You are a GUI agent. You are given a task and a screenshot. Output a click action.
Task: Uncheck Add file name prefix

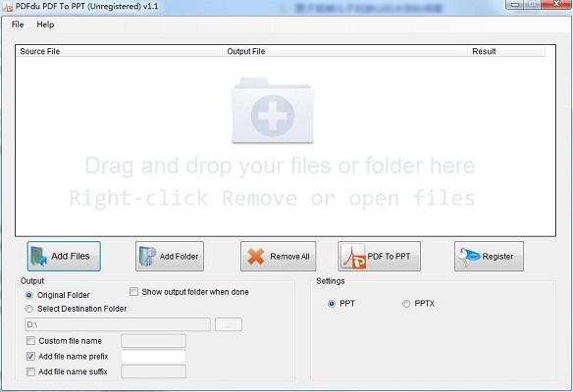pyautogui.click(x=30, y=357)
